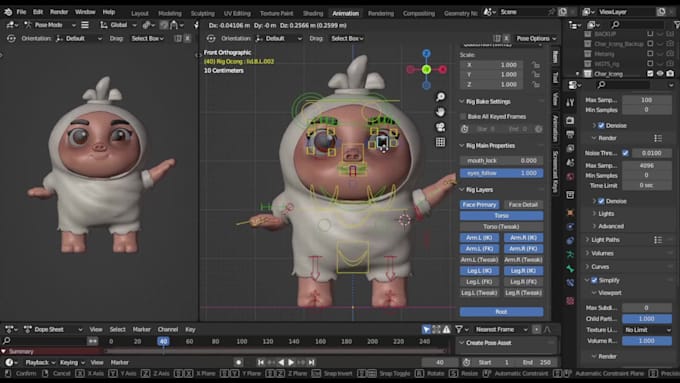Open the Texture Limit No Limit dropdown

pos(647,330)
